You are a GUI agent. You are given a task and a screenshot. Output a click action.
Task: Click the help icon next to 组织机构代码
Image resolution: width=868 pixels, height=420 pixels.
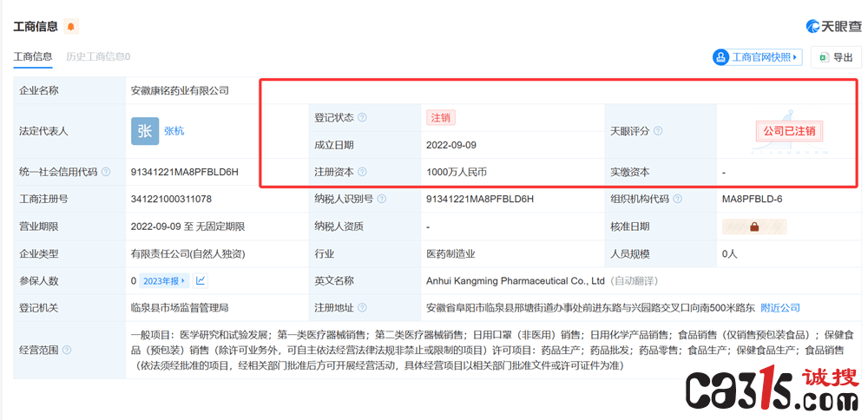click(677, 199)
